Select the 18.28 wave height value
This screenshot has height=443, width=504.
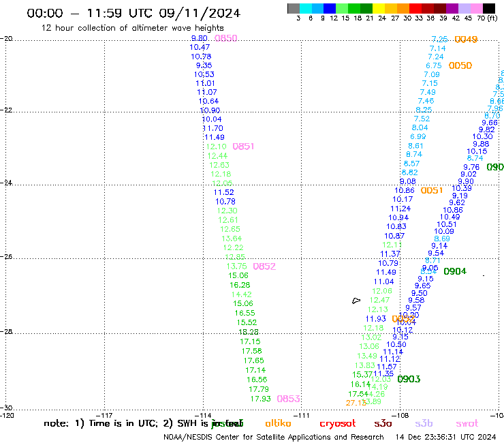[249, 332]
